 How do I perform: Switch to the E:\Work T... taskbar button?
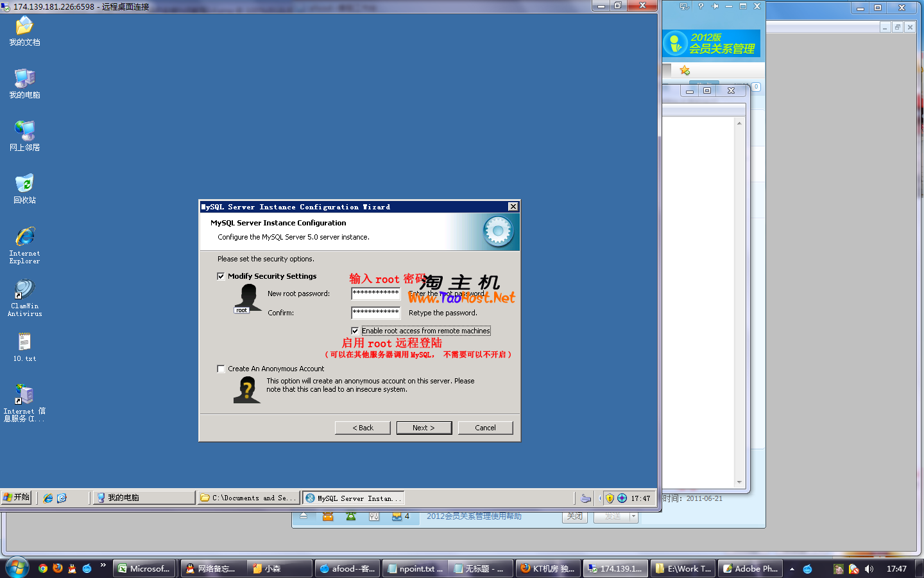(683, 568)
